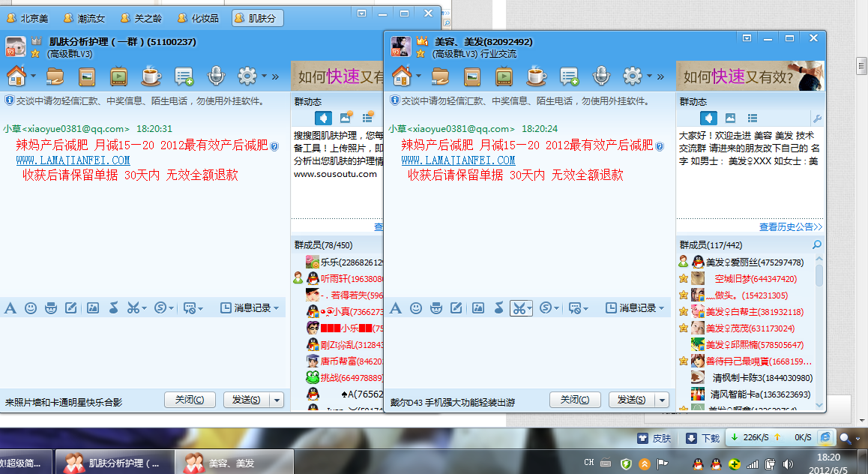This screenshot has width=868, height=474.
Task: Open the group album icon in 肌肤分析护理 toolbar
Action: (x=87, y=76)
